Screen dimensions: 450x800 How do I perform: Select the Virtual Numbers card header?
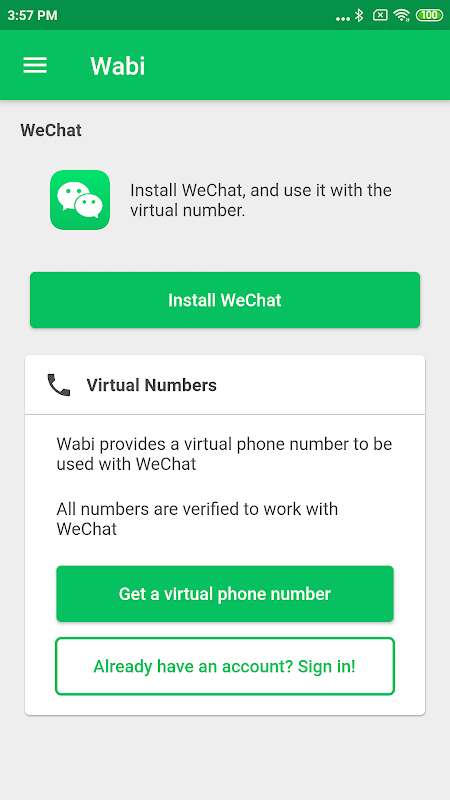[x=225, y=385]
